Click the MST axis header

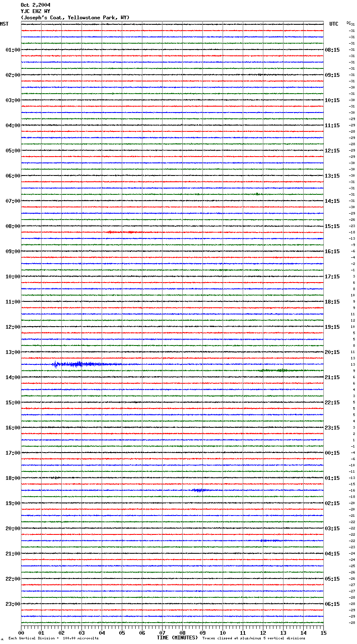[4, 24]
